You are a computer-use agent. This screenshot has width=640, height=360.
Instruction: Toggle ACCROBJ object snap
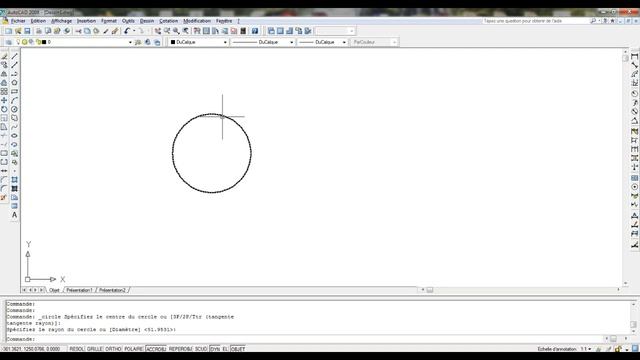pyautogui.click(x=156, y=349)
